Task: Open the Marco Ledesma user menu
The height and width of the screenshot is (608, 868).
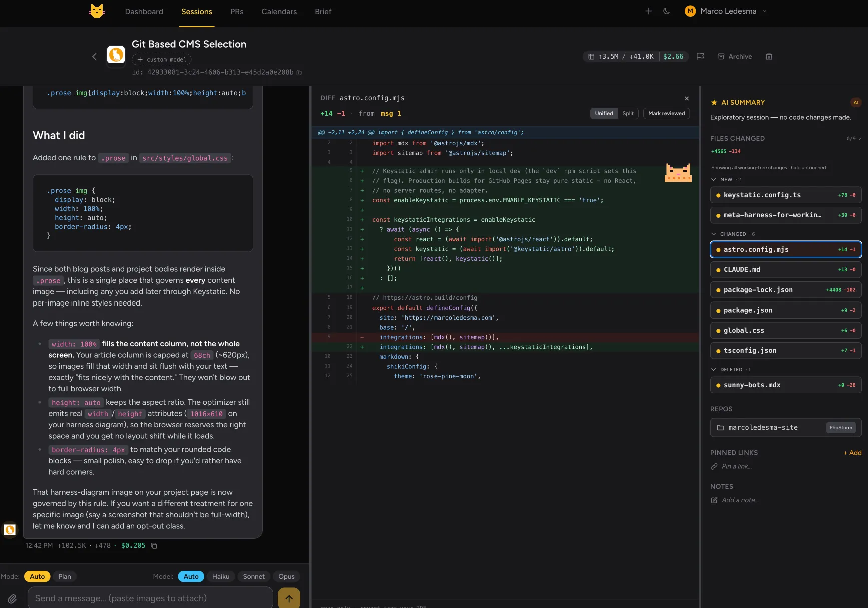Action: (x=726, y=11)
